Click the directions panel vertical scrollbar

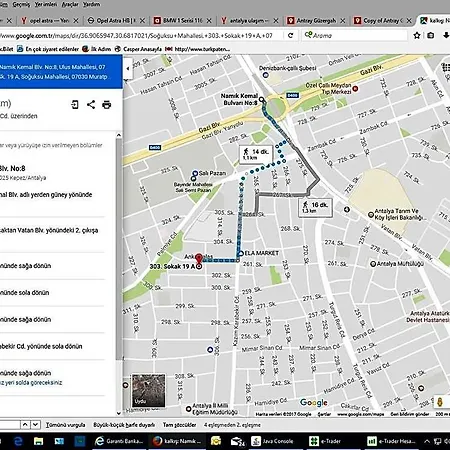[119, 247]
